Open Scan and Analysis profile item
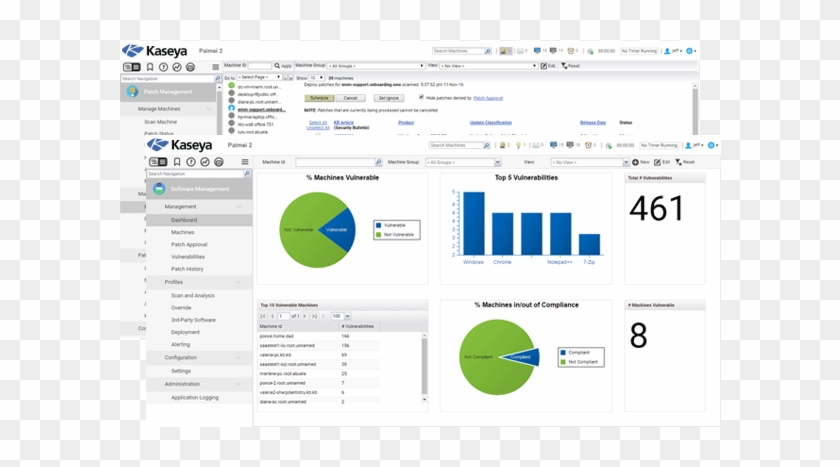This screenshot has width=840, height=467. click(x=193, y=296)
